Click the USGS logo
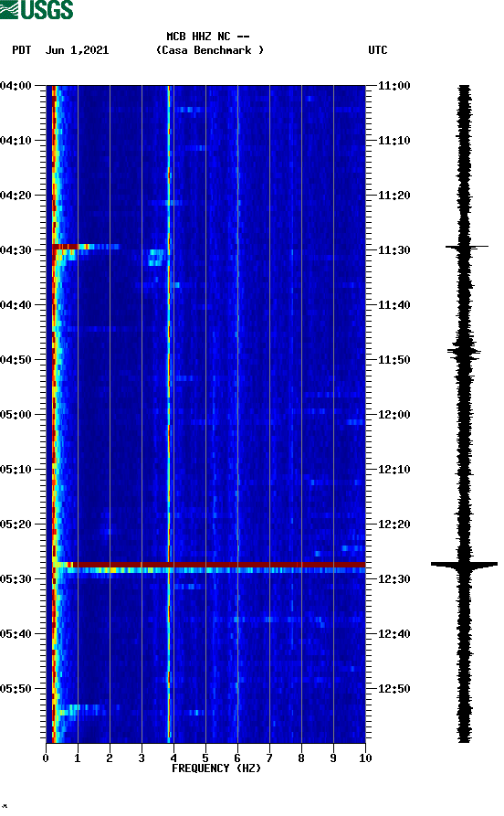Viewport: 504px width, 816px height. coord(37,9)
